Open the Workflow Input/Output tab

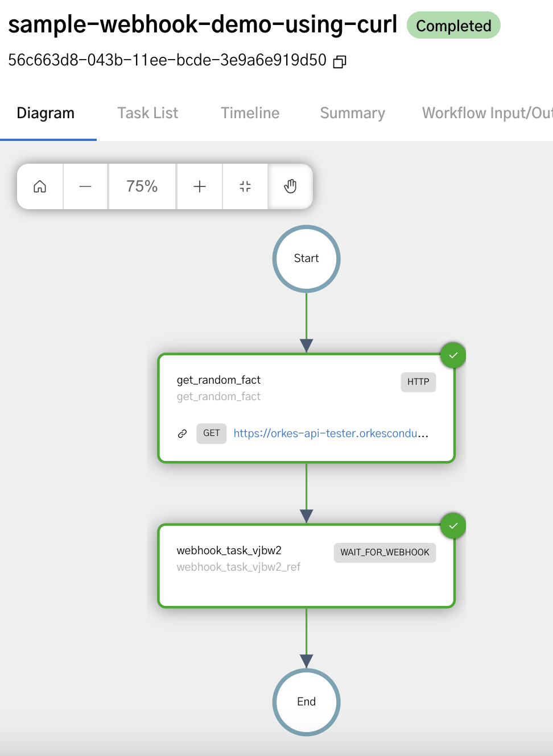coord(486,113)
